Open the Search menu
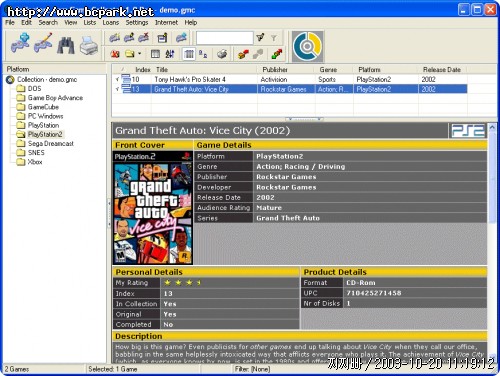 [48, 23]
